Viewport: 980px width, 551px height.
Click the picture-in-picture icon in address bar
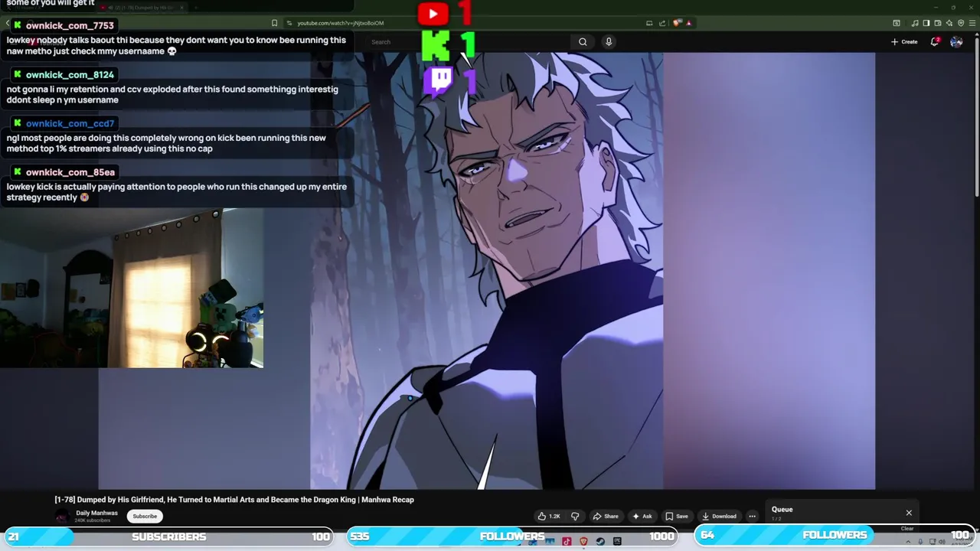[x=649, y=23]
